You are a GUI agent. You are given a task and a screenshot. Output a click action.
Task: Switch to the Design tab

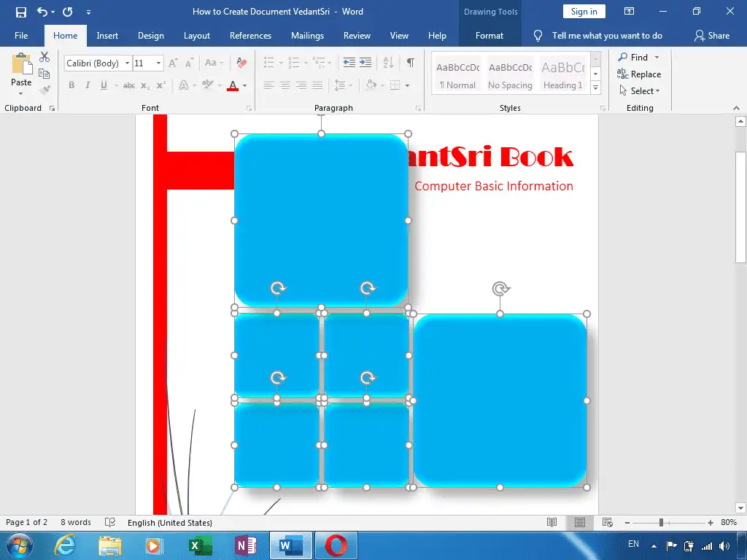tap(150, 36)
